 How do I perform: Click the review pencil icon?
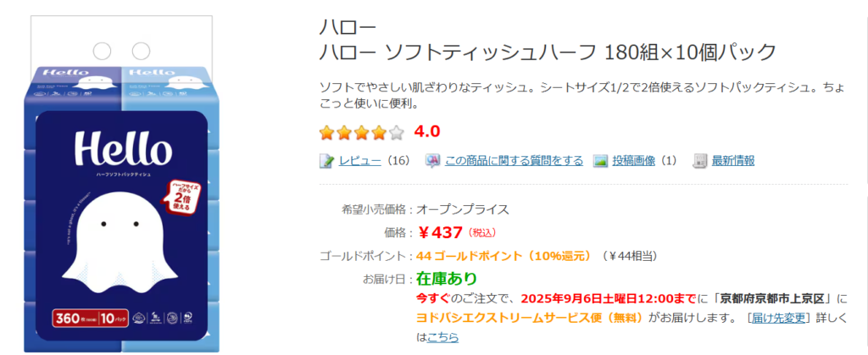327,161
